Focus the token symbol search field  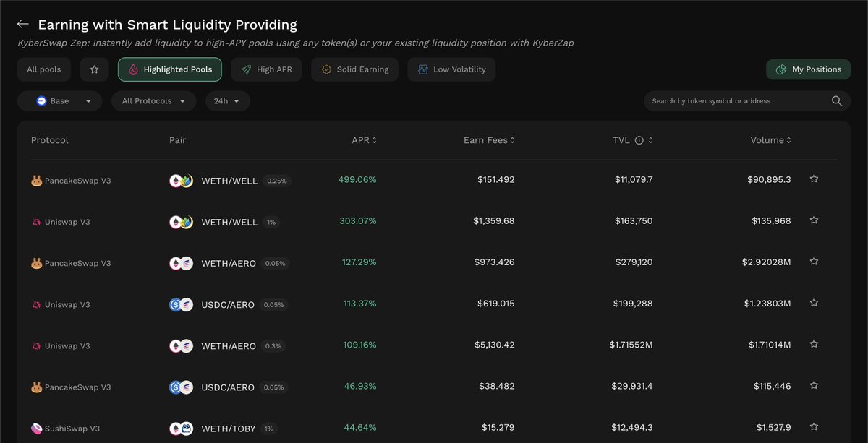[x=747, y=101]
